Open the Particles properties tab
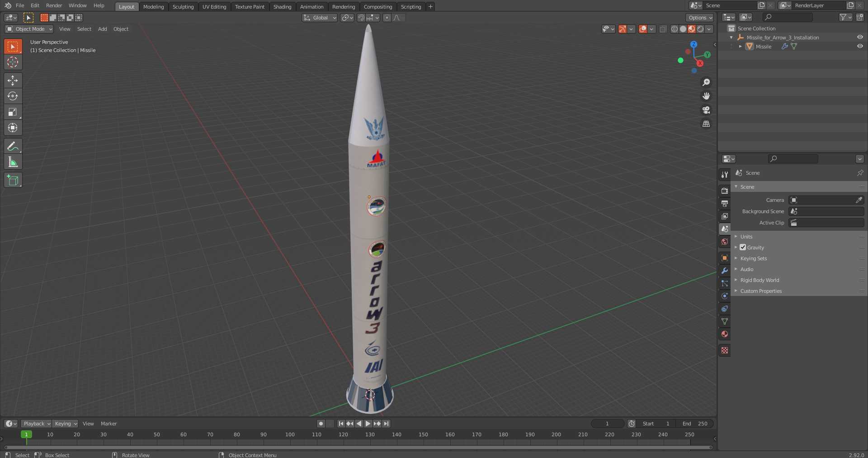Screen dimensions: 868x458 (725, 283)
